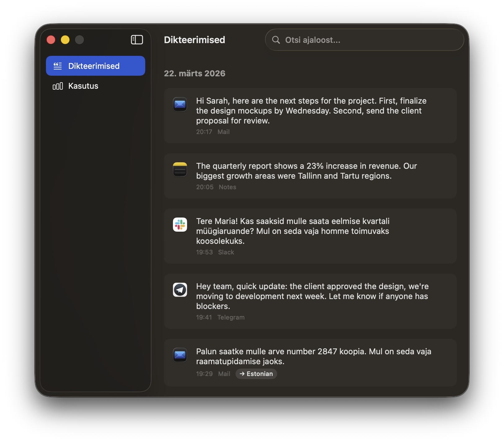Screen dimensions: 504x443
Task: Click the Kasutus bar chart icon
Action: [x=58, y=86]
